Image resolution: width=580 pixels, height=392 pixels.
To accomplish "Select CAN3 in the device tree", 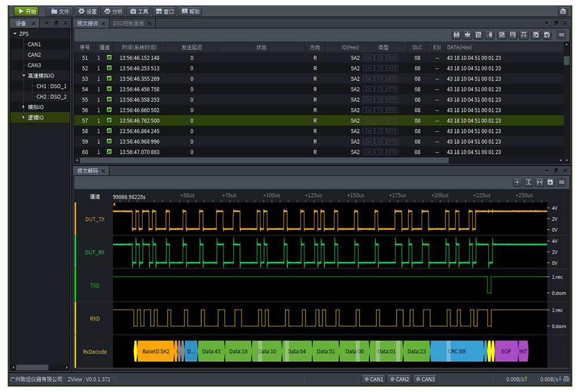I will click(34, 65).
